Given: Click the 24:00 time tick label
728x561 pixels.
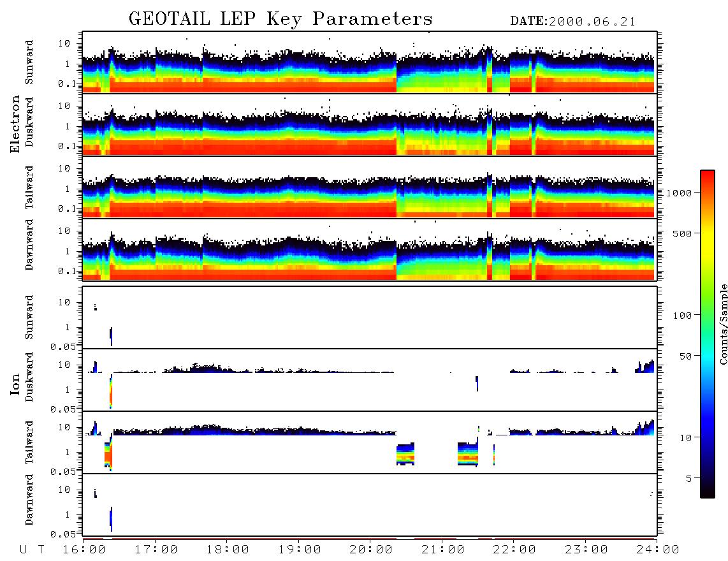Looking at the screenshot, I should point(657,550).
